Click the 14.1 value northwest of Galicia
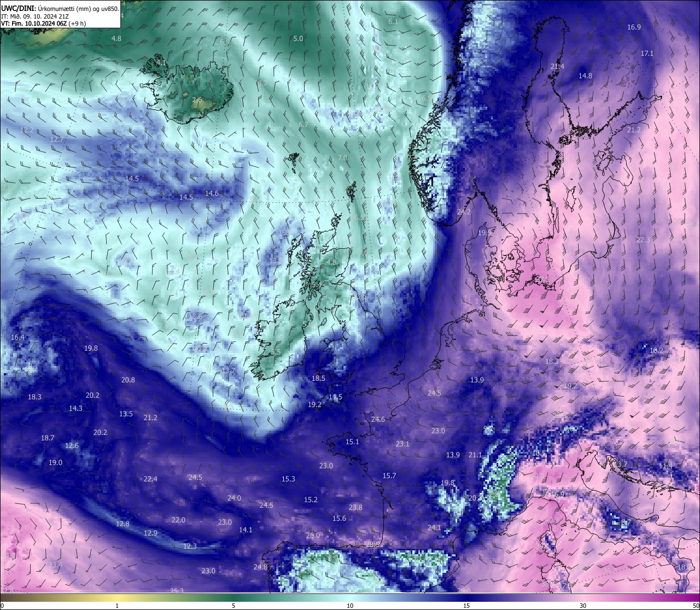 tap(246, 530)
